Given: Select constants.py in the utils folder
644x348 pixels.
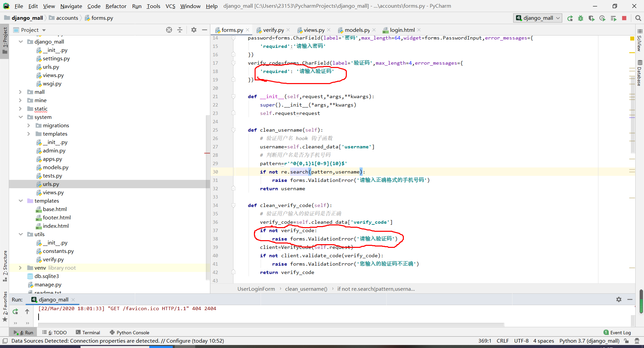Looking at the screenshot, I should (x=58, y=251).
